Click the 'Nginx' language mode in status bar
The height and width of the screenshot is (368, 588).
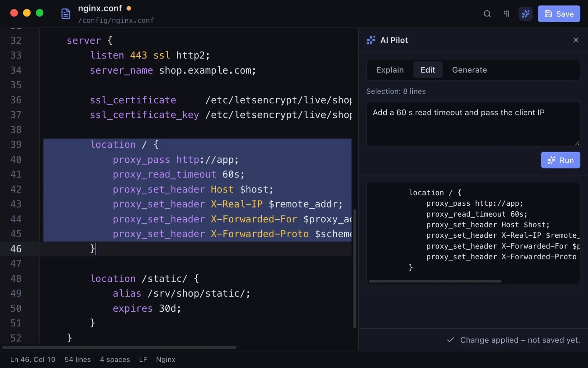(166, 360)
